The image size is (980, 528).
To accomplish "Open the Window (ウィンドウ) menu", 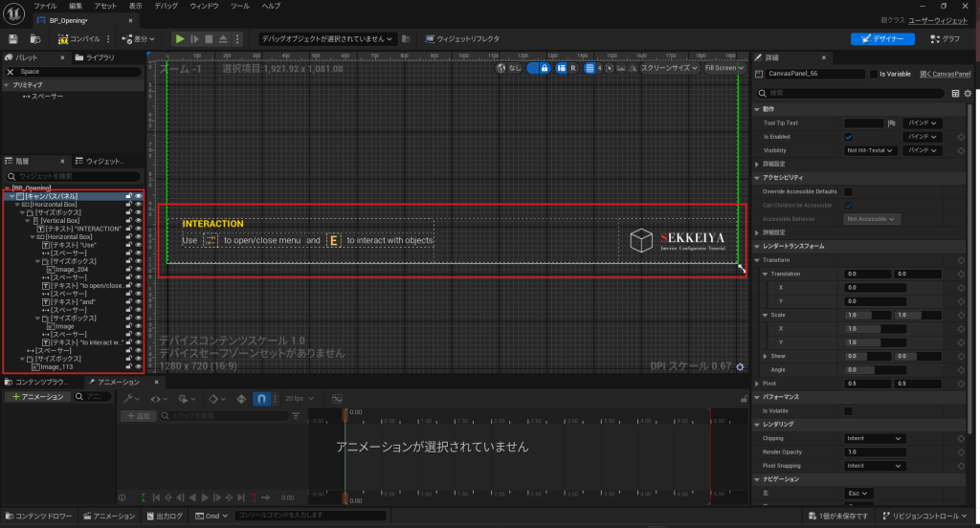I will coord(204,6).
